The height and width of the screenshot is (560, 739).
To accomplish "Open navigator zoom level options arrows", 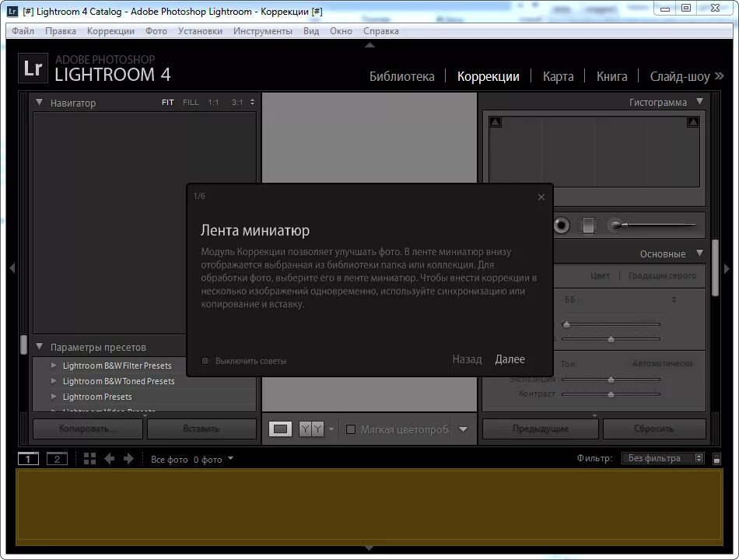I will [252, 102].
